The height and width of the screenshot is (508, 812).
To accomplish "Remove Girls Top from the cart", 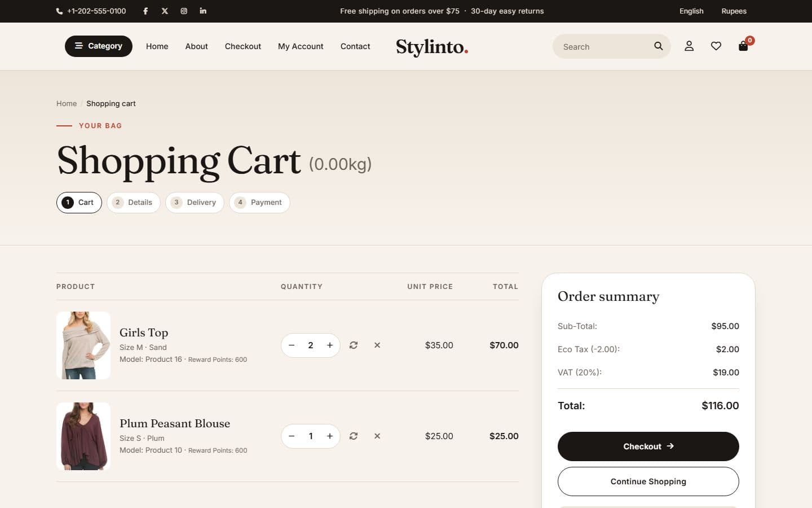I will (x=377, y=345).
